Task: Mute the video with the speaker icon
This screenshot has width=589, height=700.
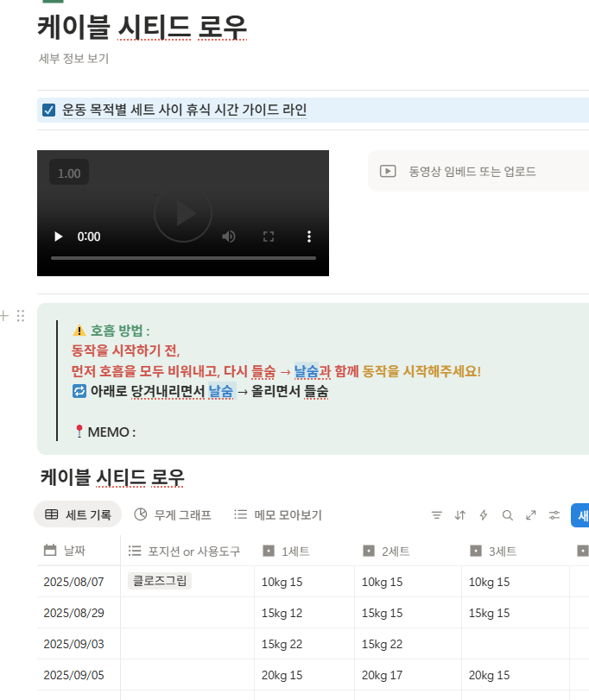Action: (x=229, y=236)
